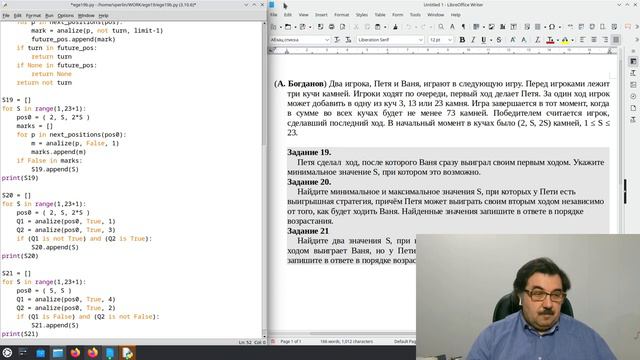This screenshot has width=640, height=360.
Task: Open Format menu in IDLE editor
Action: point(33,16)
